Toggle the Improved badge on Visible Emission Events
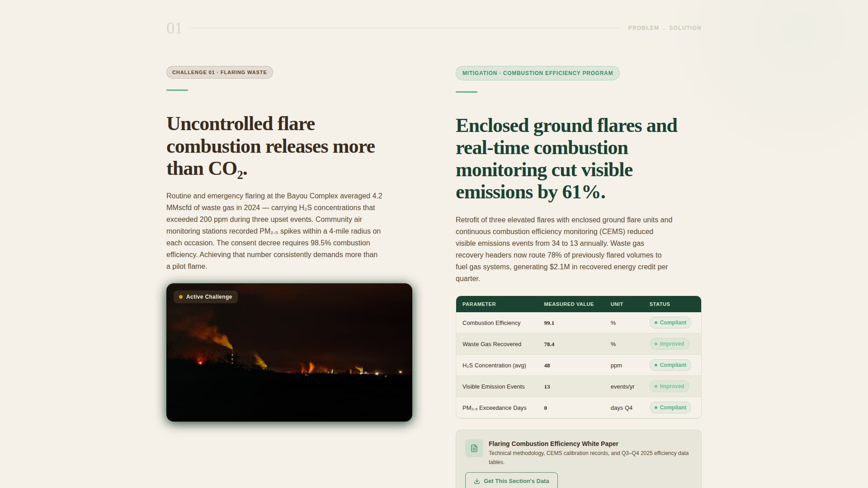This screenshot has width=868, height=488. pos(669,386)
